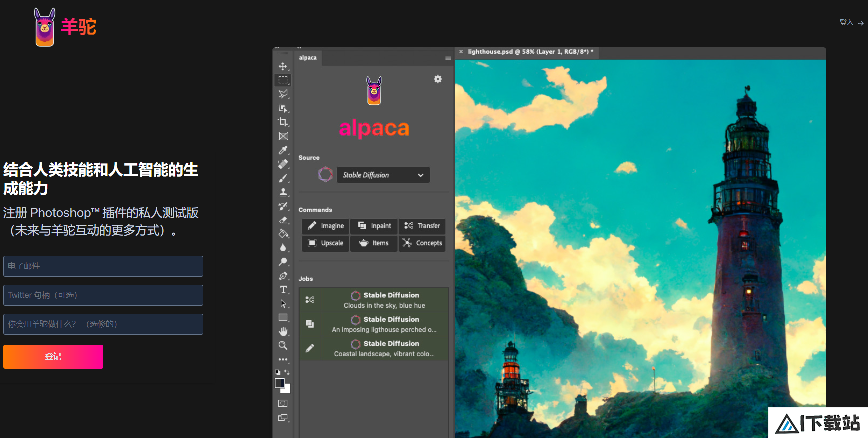The image size is (868, 438).
Task: Open the Edit Toolbar three-dots menu
Action: [283, 359]
